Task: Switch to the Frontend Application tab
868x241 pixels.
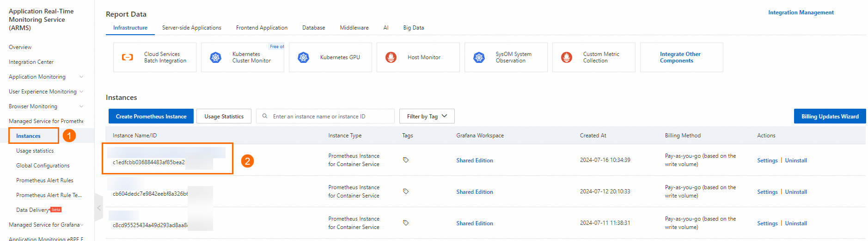Action: click(262, 28)
